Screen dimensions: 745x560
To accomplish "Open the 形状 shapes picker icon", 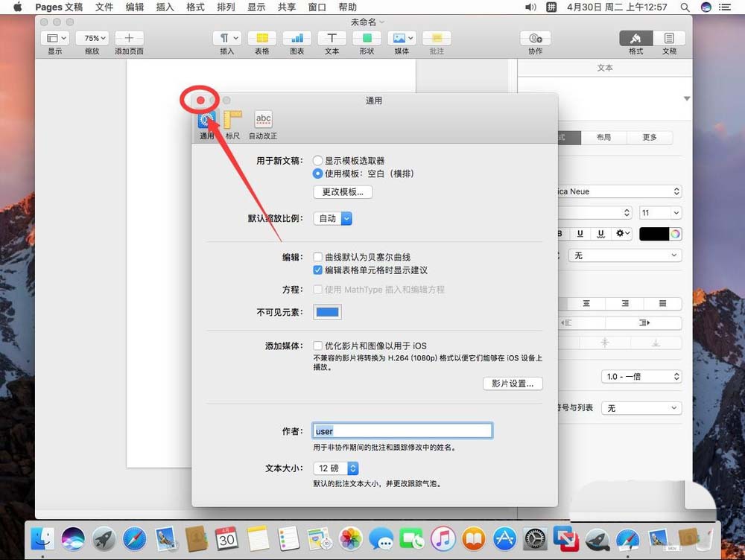I will (x=366, y=38).
